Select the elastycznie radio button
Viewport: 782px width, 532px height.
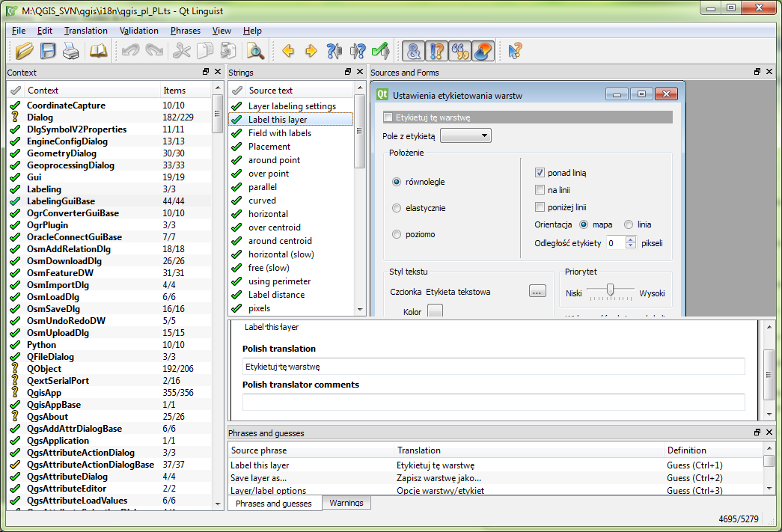click(397, 208)
